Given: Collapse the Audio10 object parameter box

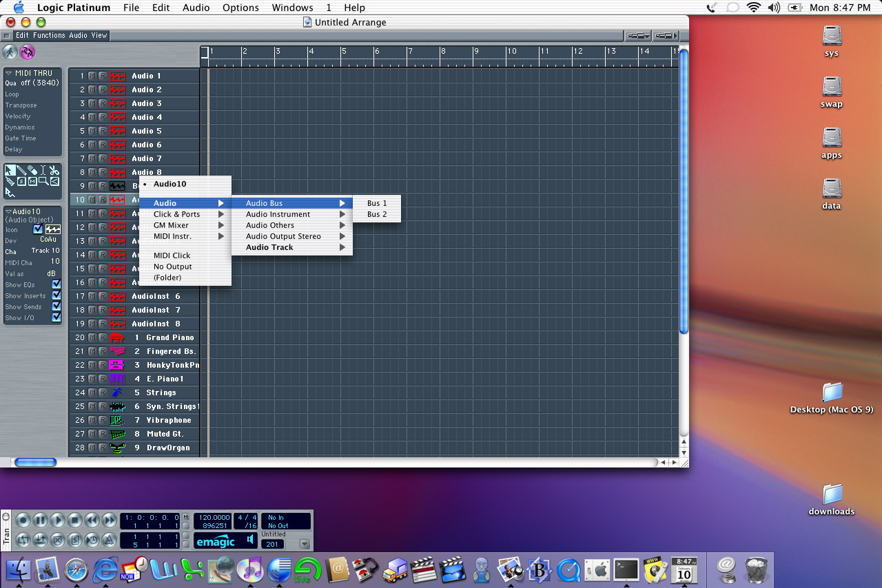Looking at the screenshot, I should pos(9,211).
